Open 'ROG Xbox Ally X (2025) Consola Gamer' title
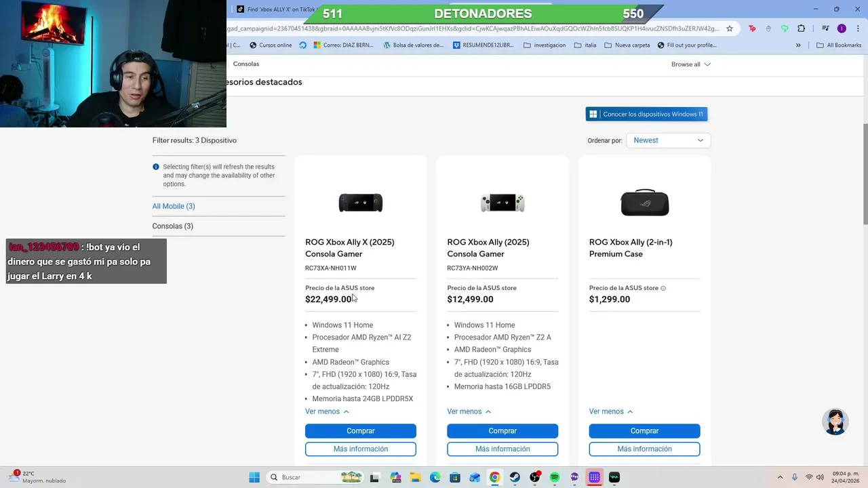The width and height of the screenshot is (868, 488). (x=350, y=248)
